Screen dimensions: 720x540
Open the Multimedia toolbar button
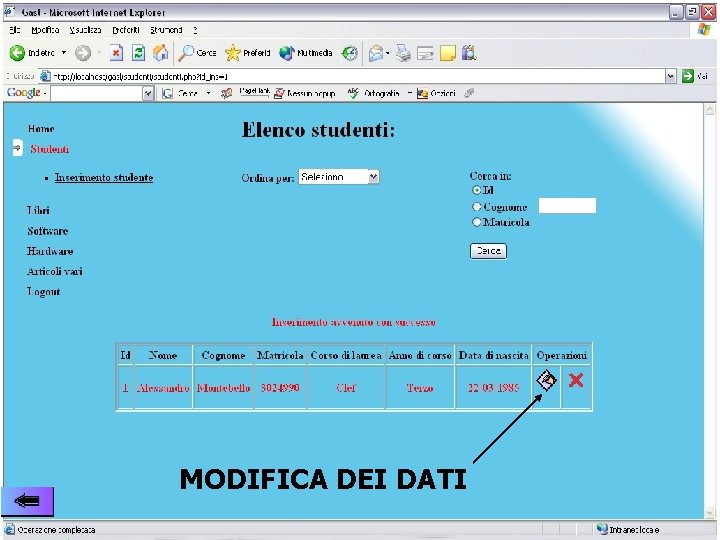(305, 53)
